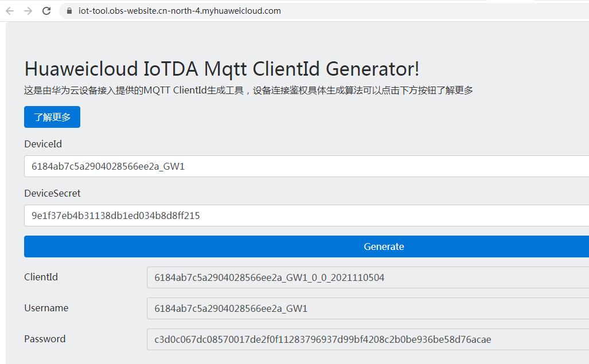Click the DeviceId label

tap(43, 144)
